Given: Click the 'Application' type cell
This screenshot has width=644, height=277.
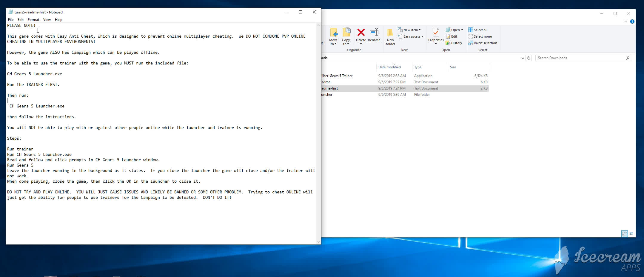Looking at the screenshot, I should click(423, 76).
